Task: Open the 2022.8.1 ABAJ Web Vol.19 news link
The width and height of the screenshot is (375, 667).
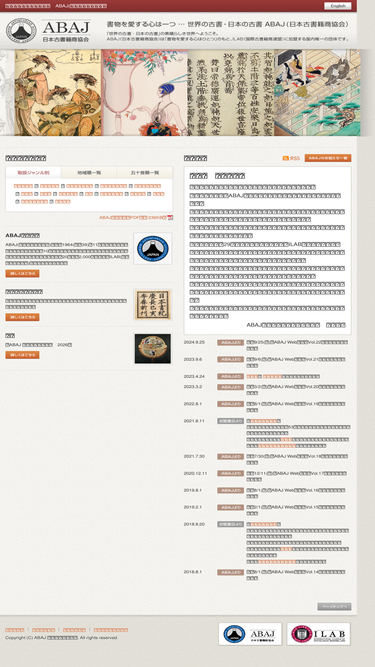Action: coord(296,407)
